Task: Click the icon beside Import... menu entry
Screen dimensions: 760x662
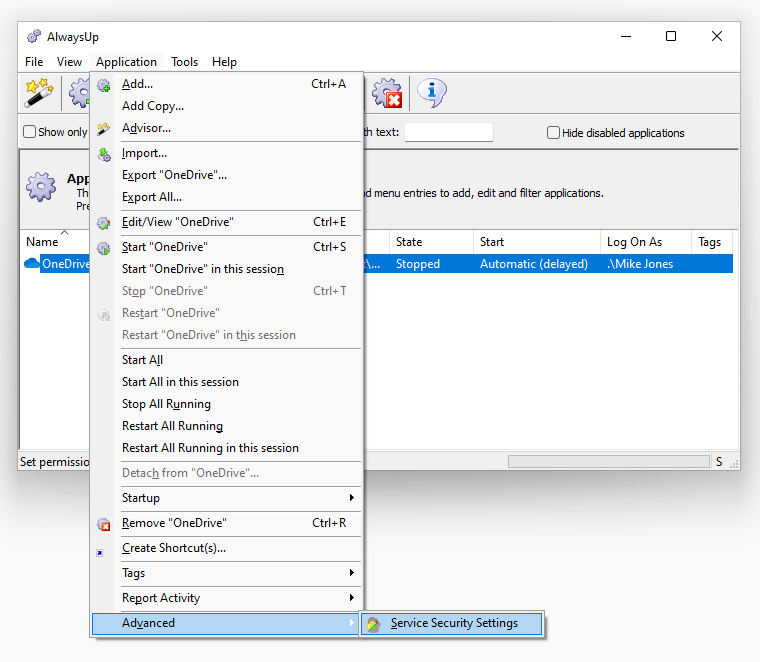Action: click(104, 154)
